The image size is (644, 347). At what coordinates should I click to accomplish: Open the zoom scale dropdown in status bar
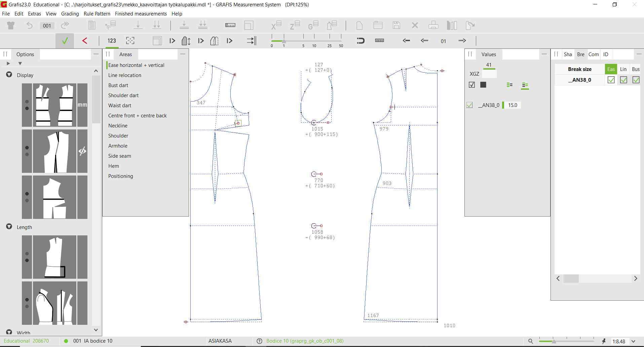pyautogui.click(x=634, y=341)
